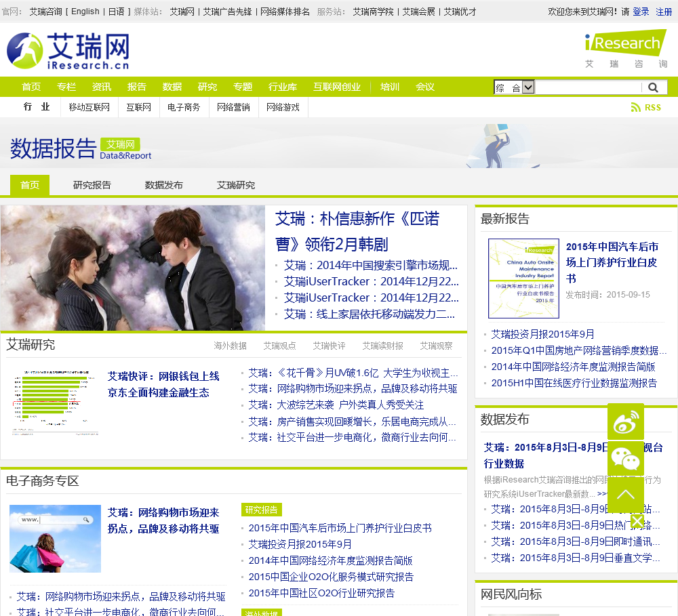Viewport: 678px width, 616px height.
Task: Open 2015H1中国在线医疗行业数据监测报告
Action: 574,383
